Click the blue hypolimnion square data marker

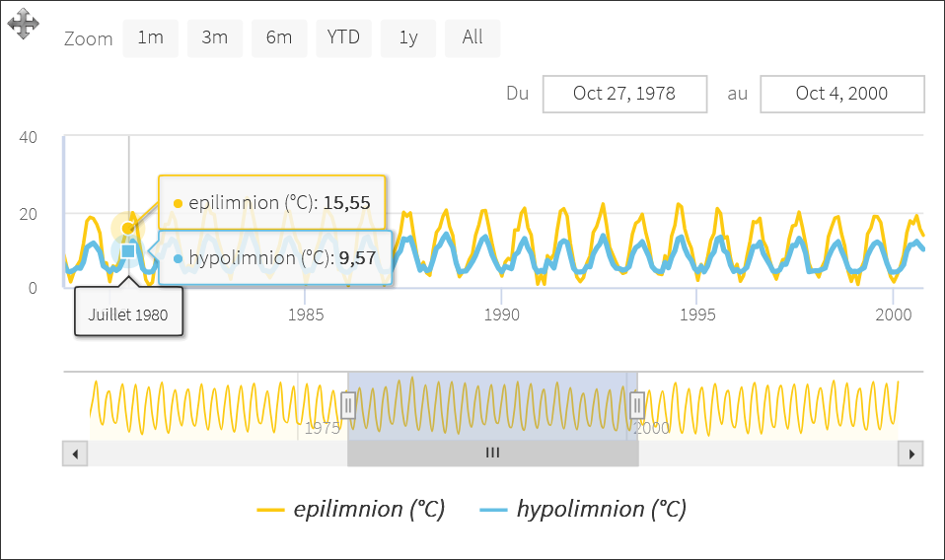128,251
